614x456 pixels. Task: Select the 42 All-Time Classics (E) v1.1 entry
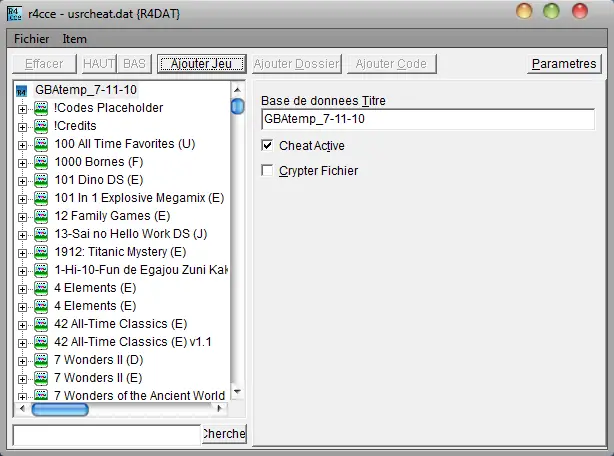pyautogui.click(x=133, y=342)
